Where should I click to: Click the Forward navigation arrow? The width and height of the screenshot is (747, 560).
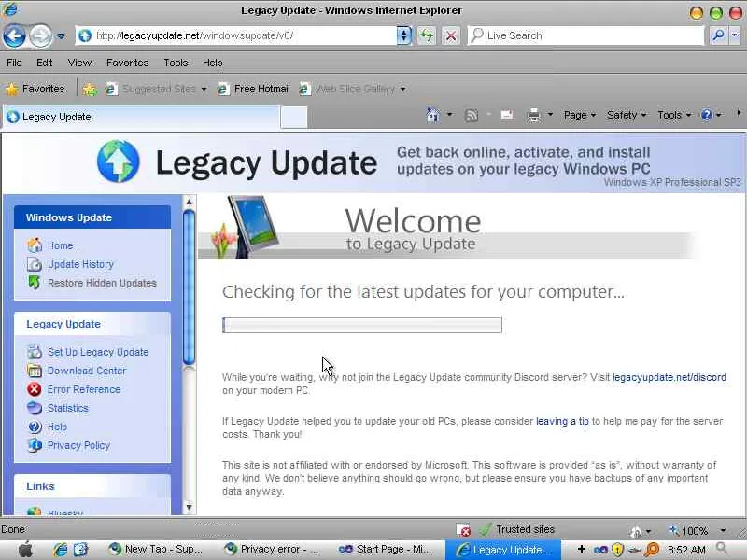click(x=41, y=35)
